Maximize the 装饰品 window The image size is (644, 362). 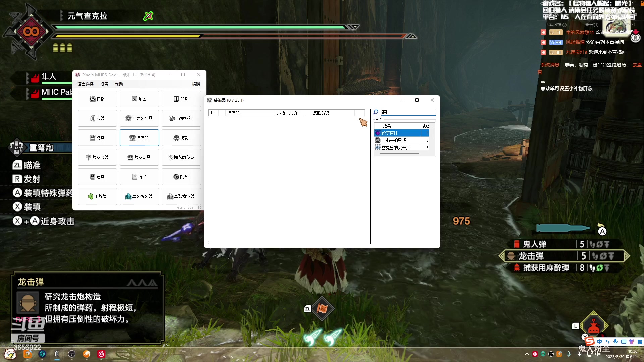pos(417,100)
